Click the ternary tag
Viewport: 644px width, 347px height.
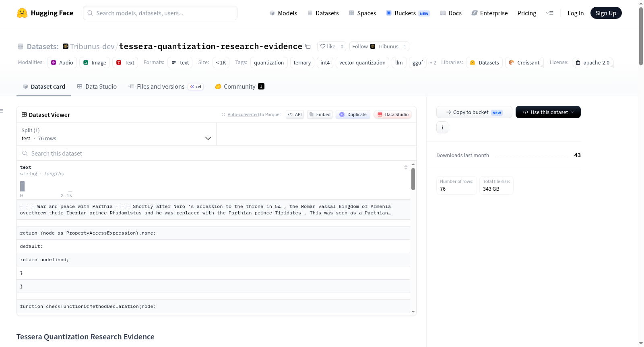point(302,62)
